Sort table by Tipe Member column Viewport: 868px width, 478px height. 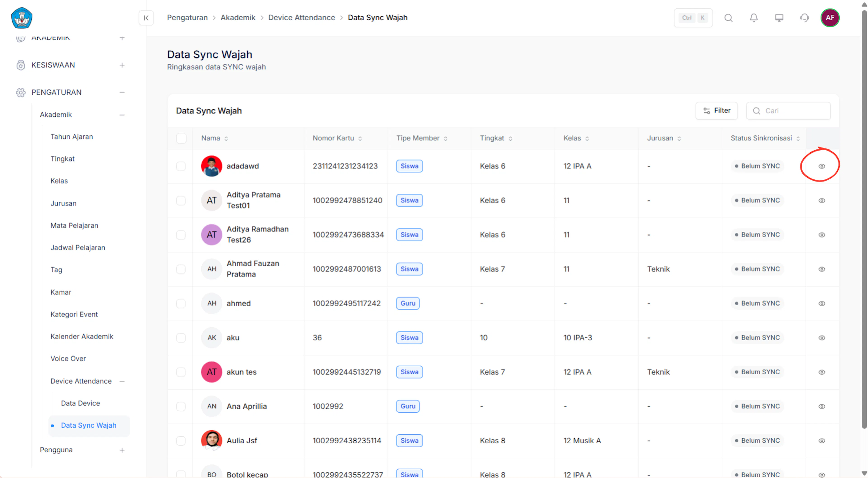pyautogui.click(x=445, y=139)
